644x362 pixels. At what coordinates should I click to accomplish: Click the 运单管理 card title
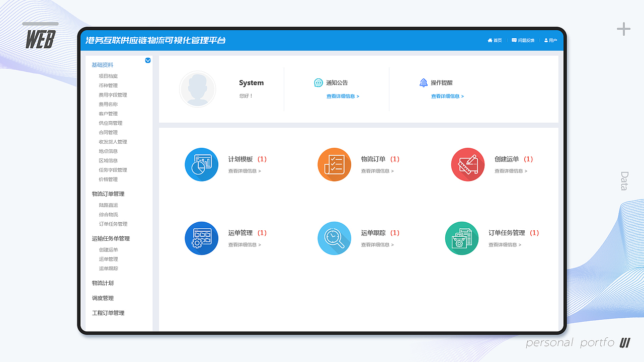click(x=240, y=233)
